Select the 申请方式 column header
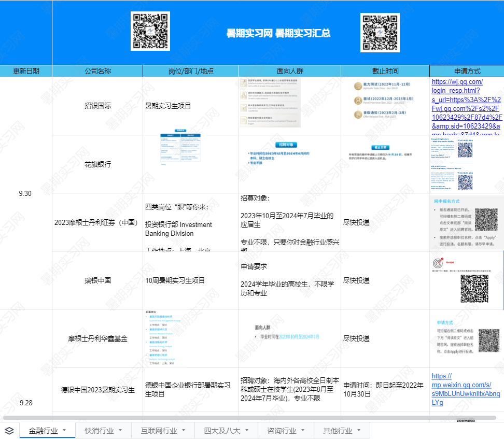 [467, 71]
